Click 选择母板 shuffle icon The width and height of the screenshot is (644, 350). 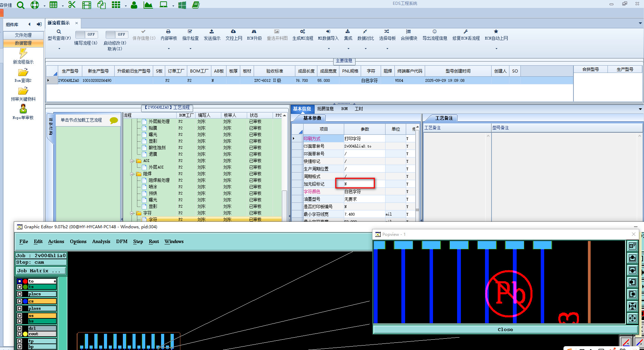387,31
